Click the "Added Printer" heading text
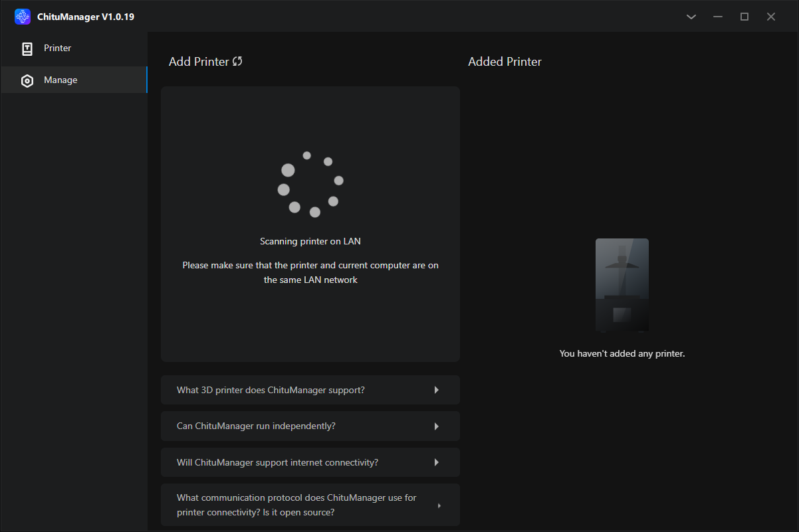Image resolution: width=799 pixels, height=532 pixels. [x=505, y=62]
